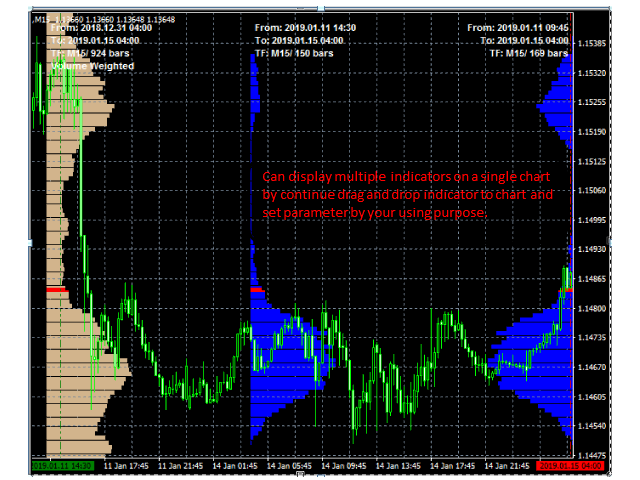The image size is (640, 480).
Task: Click the 1.14995 price label
Action: pos(592,220)
